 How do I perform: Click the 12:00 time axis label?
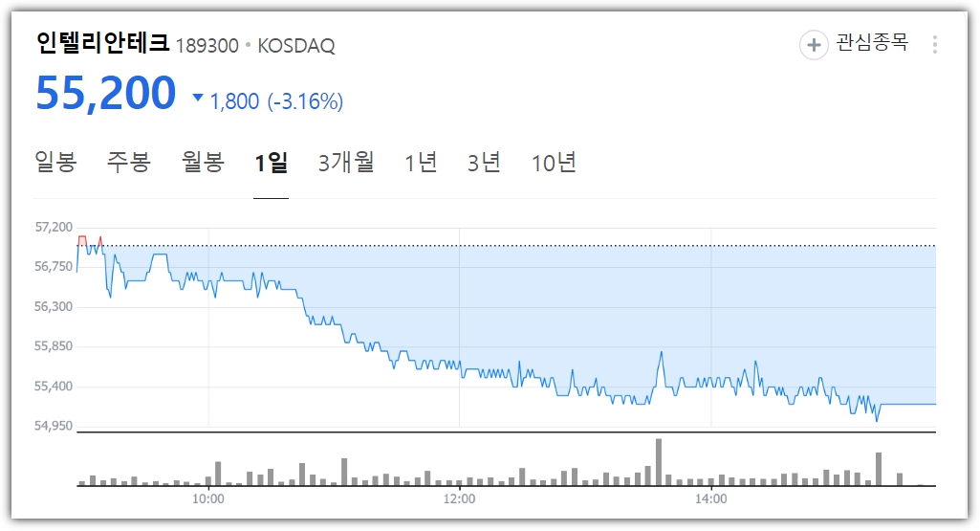pos(459,499)
